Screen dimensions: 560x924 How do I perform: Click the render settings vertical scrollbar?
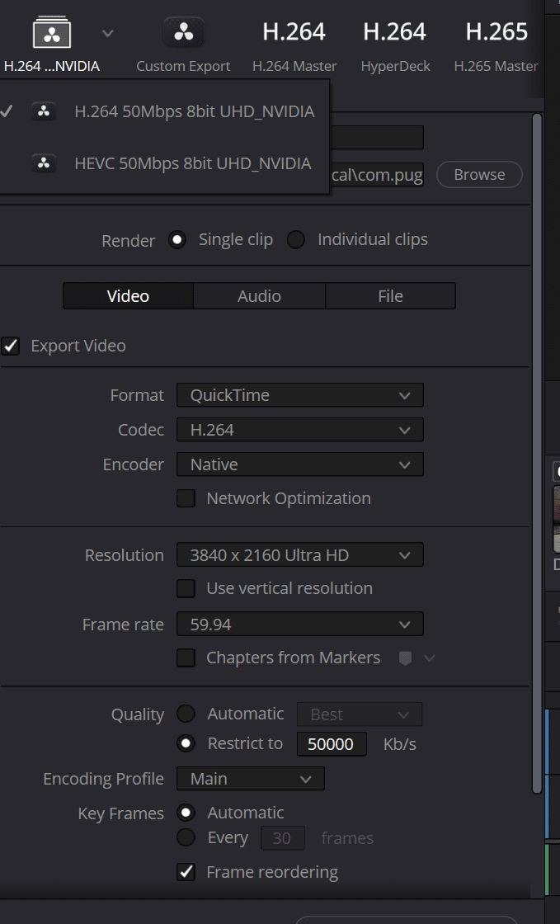(x=536, y=454)
